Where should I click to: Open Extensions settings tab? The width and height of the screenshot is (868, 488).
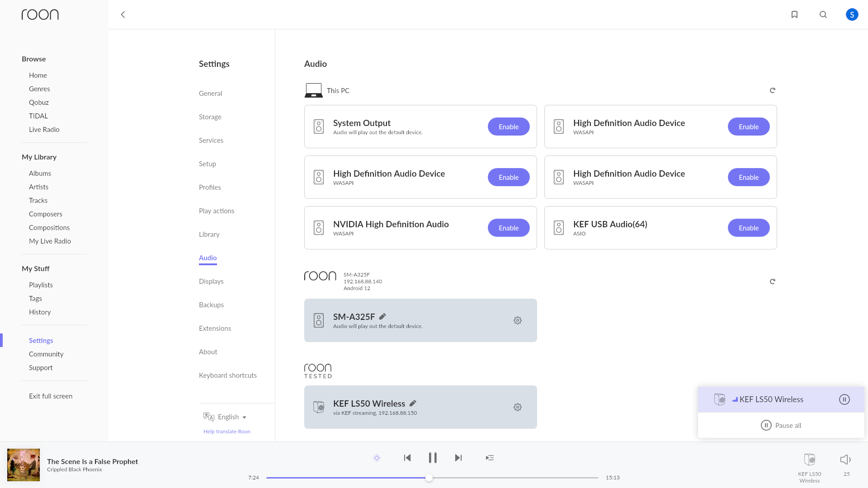215,328
